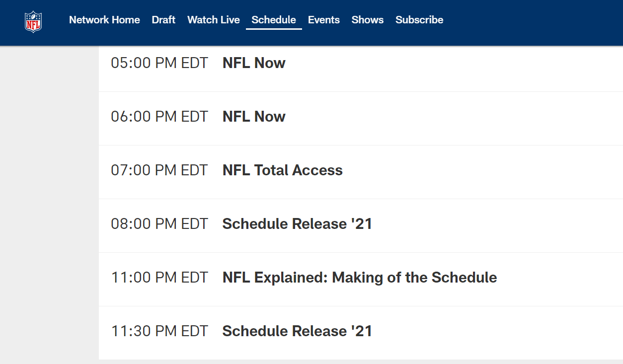Click the 11:00 PM EDT time label
Viewport: 623px width, 364px height.
pos(159,278)
